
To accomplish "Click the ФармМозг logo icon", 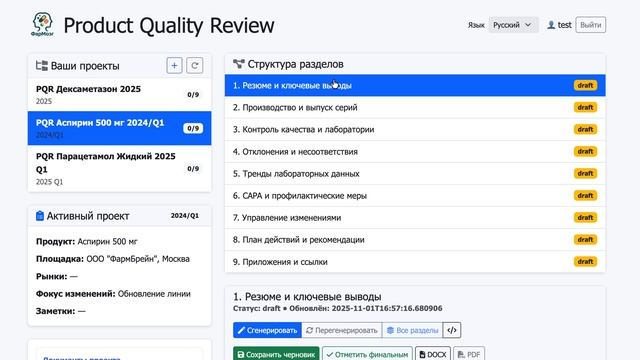I will tap(42, 24).
